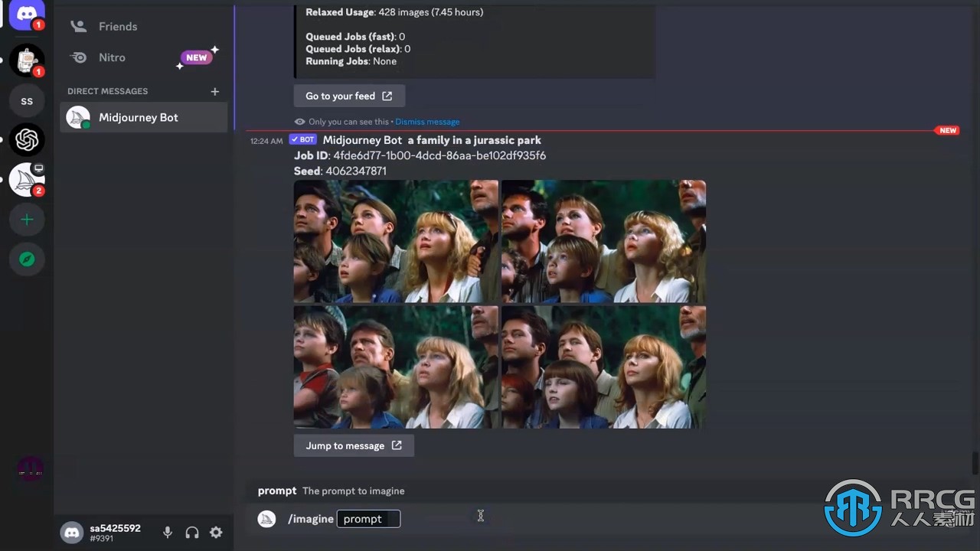Image resolution: width=980 pixels, height=551 pixels.
Task: Click Midjourney avatar beside the /imagine command
Action: (x=266, y=519)
